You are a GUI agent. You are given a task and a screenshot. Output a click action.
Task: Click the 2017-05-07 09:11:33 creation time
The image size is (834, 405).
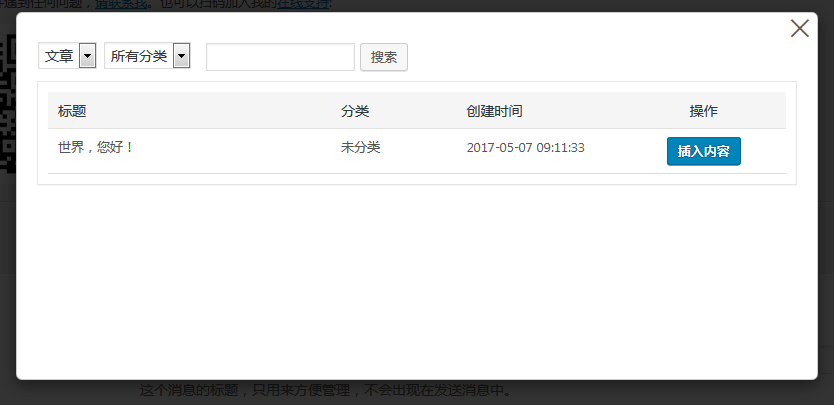(x=526, y=147)
